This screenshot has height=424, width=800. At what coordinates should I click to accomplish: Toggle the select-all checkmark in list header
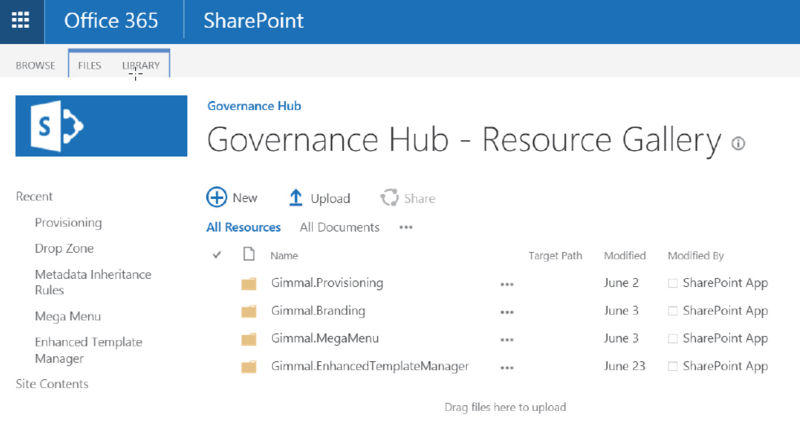click(217, 256)
